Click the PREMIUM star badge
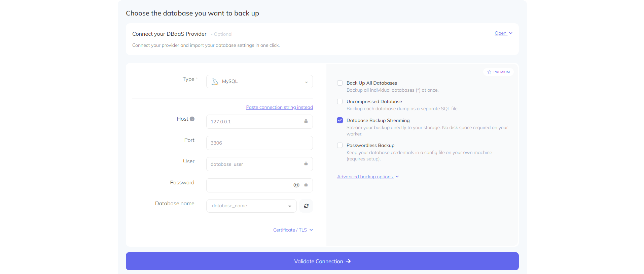 point(498,72)
